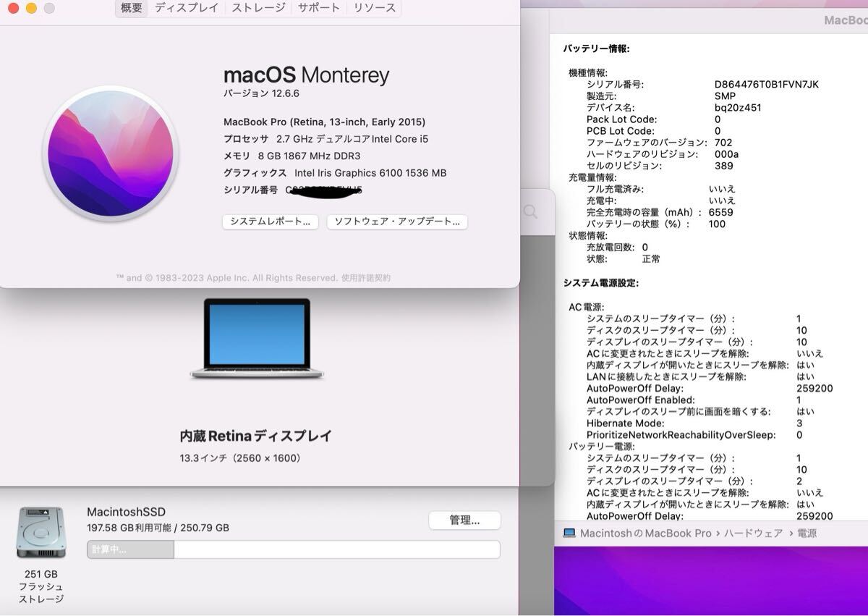Select the リソース tab
868x616 pixels.
(374, 8)
